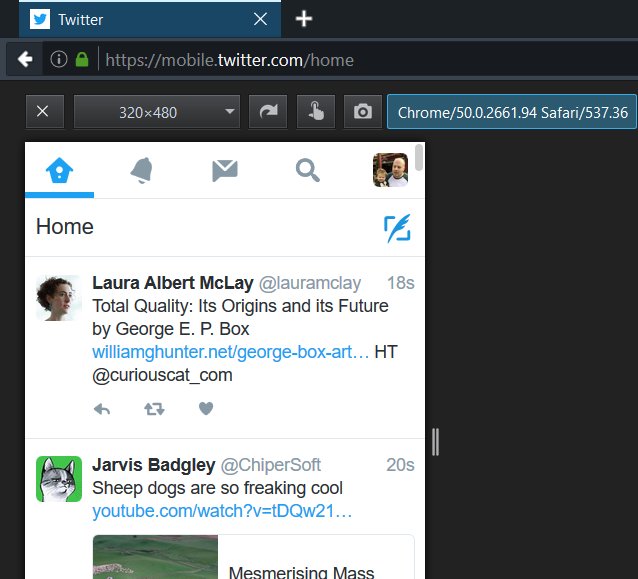
Task: Reply to Laura Albert McLay's tweet
Action: (102, 409)
